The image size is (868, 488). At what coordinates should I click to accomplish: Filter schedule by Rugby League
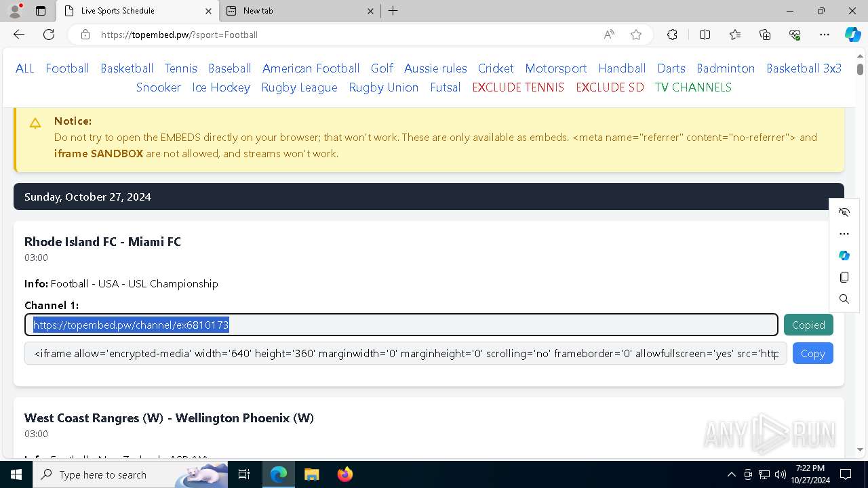pyautogui.click(x=299, y=87)
